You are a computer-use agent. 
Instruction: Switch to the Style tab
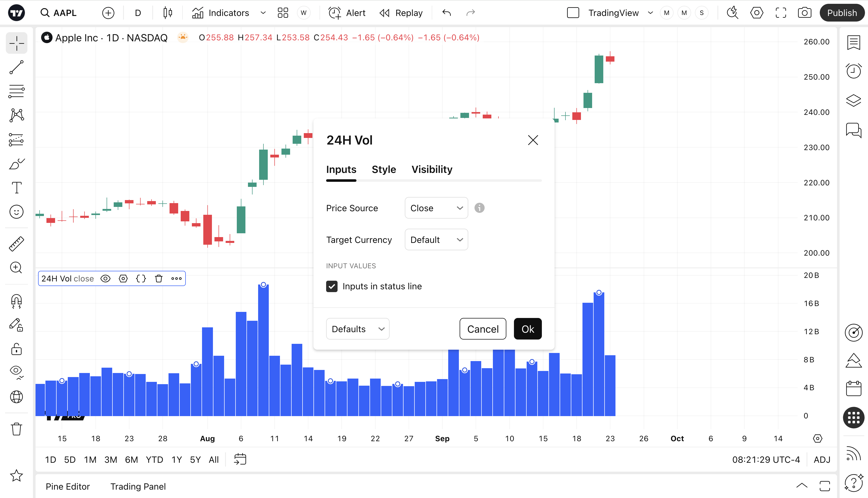[384, 169]
